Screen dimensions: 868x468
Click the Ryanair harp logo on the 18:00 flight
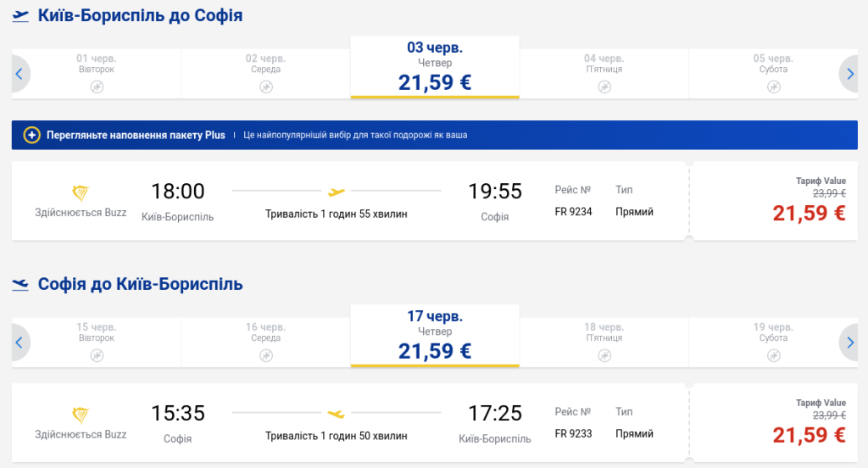coord(81,192)
